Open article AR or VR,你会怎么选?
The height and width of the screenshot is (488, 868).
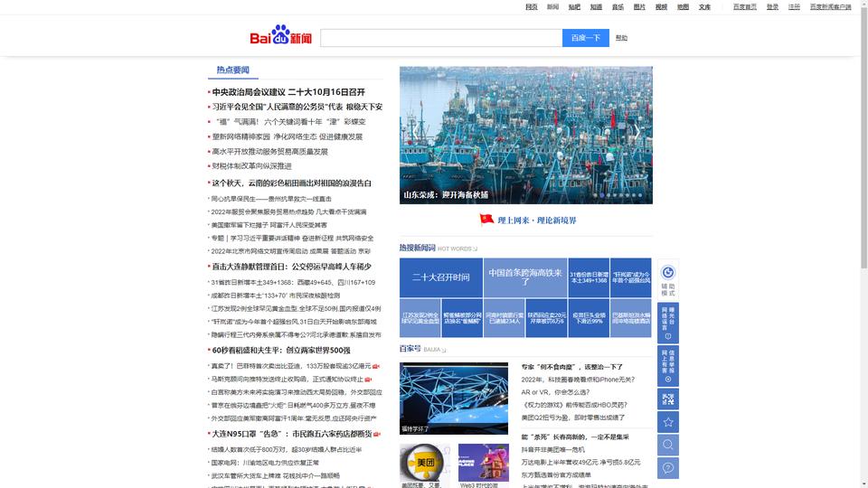coord(555,392)
